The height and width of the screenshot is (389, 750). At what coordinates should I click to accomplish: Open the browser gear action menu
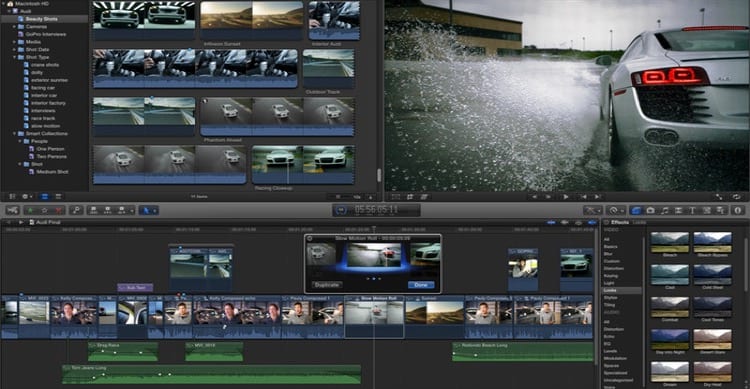[x=26, y=197]
